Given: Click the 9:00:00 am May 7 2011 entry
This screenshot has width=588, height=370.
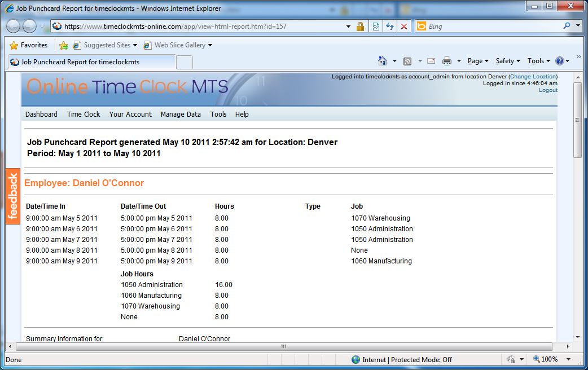Looking at the screenshot, I should point(62,240).
